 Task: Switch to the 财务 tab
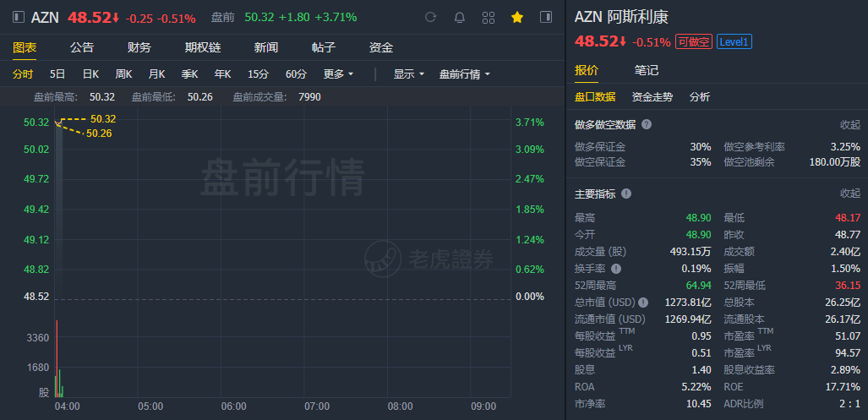[x=139, y=47]
